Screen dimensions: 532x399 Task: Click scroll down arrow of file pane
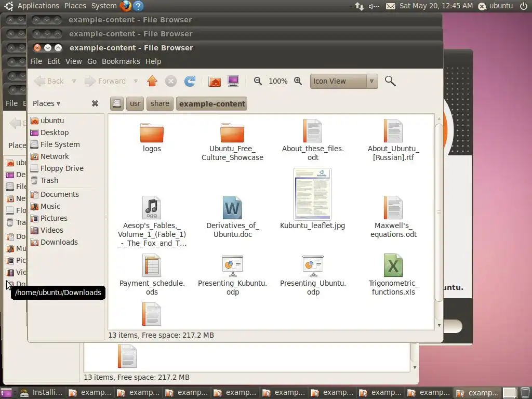click(x=439, y=325)
